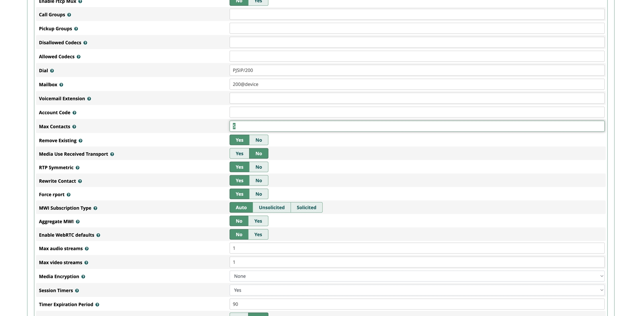Click help icon next to Timer Expiration Period

[97, 305]
